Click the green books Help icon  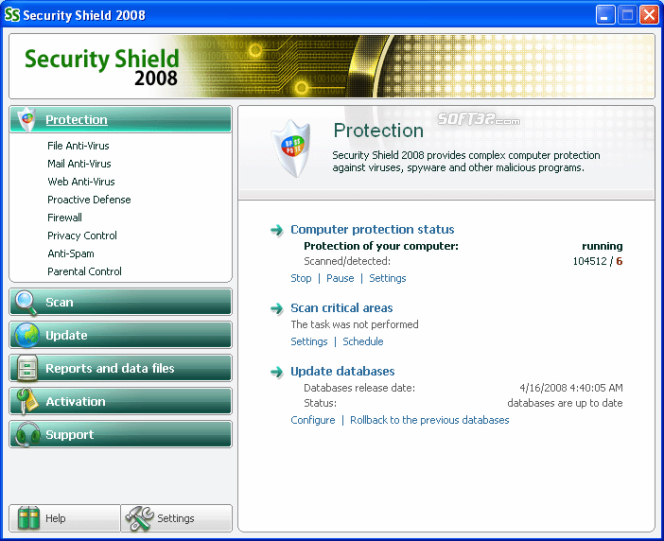pos(28,518)
